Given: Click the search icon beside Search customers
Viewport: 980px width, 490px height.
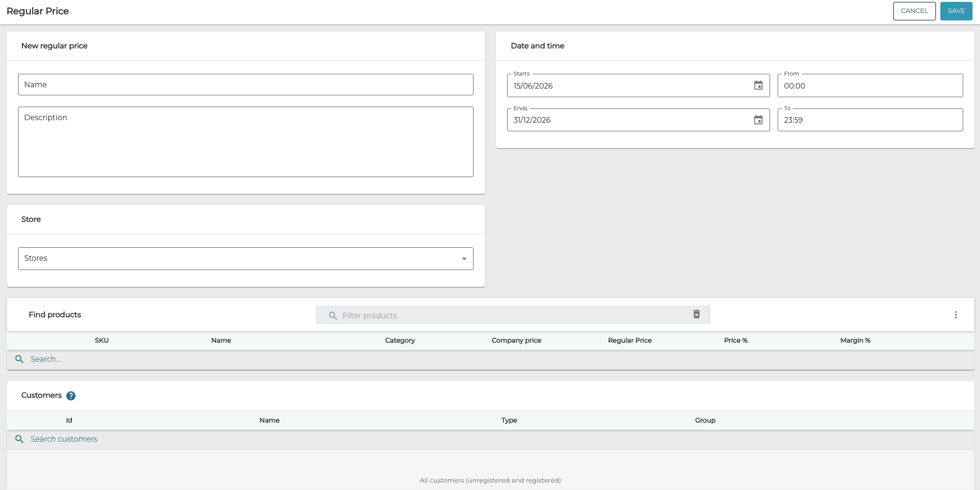Looking at the screenshot, I should tap(19, 439).
